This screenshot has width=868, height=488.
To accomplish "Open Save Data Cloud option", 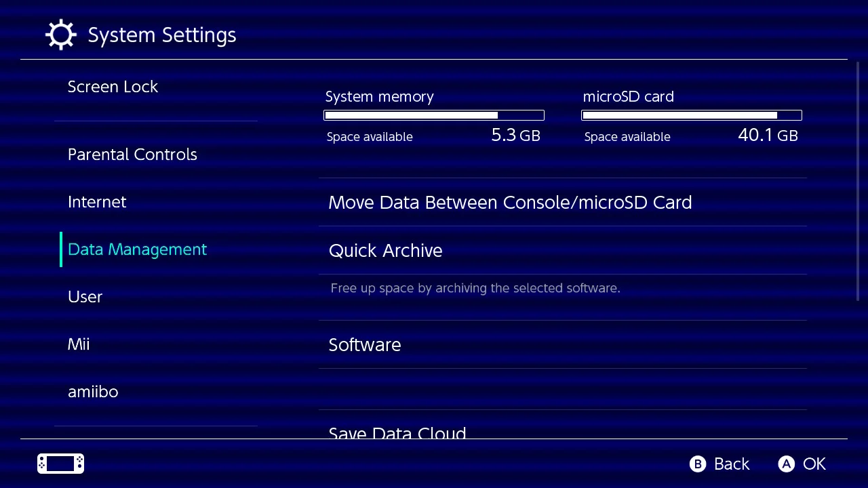I will tap(397, 432).
